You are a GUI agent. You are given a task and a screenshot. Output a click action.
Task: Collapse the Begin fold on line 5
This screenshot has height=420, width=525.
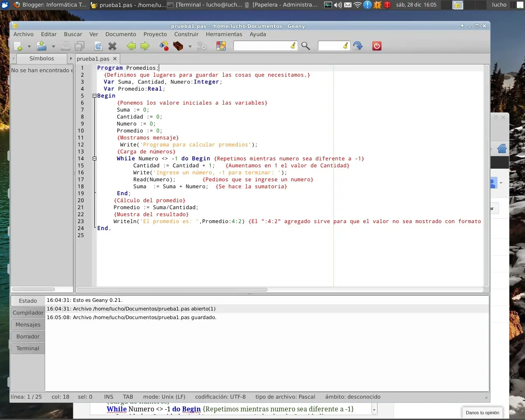point(94,96)
